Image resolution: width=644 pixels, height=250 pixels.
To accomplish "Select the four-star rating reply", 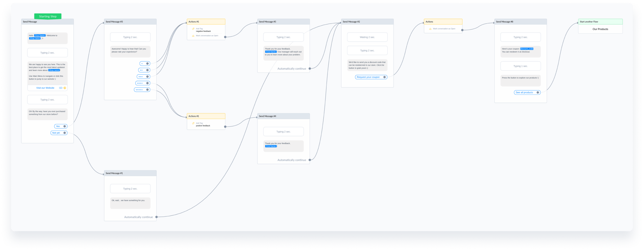I will point(143,83).
